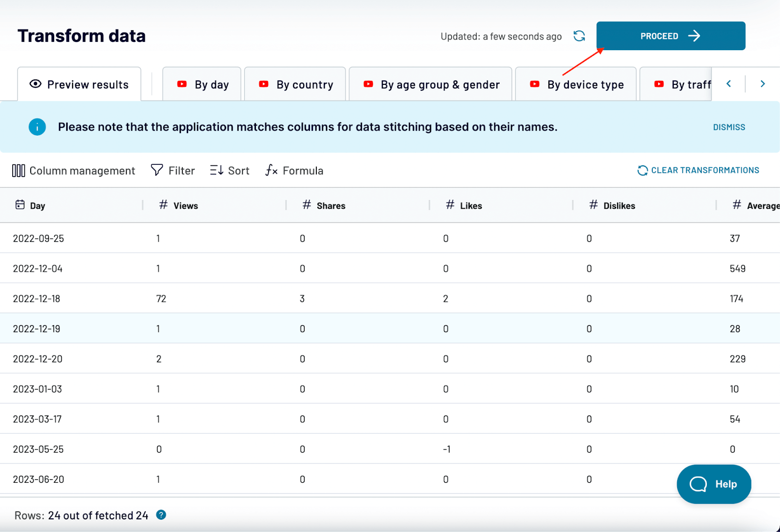
Task: Click the Views column header
Action: [x=185, y=206]
